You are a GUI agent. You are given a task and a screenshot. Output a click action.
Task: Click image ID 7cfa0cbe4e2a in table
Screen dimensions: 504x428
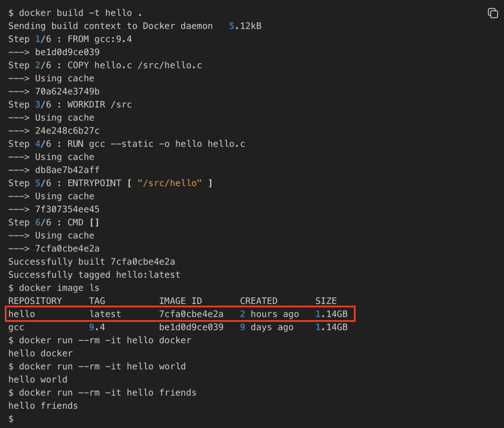[191, 314]
